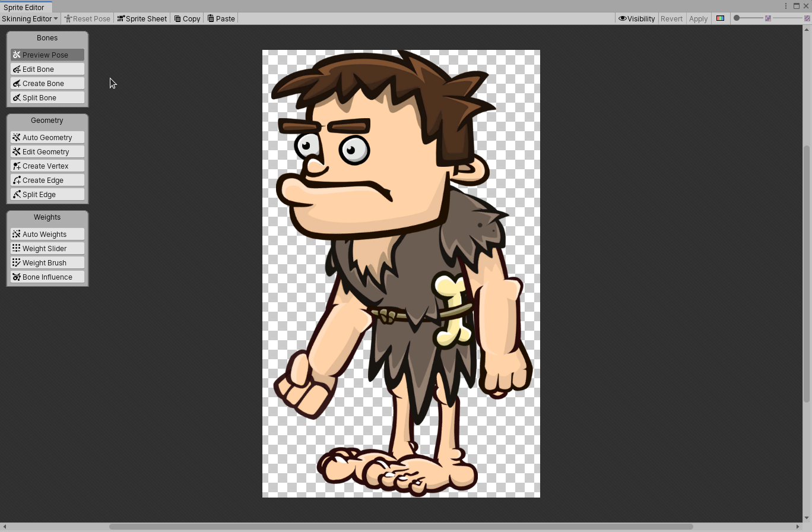This screenshot has height=532, width=812.
Task: Open the Skinning Editor mode dropdown
Action: [x=30, y=18]
